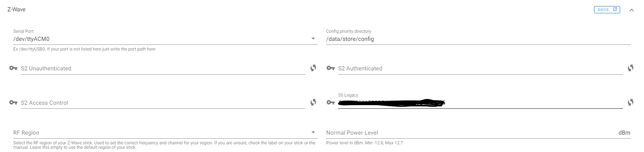The height and width of the screenshot is (152, 644).
Task: Open the Serial Port dropdown arrow
Action: [x=313, y=39]
